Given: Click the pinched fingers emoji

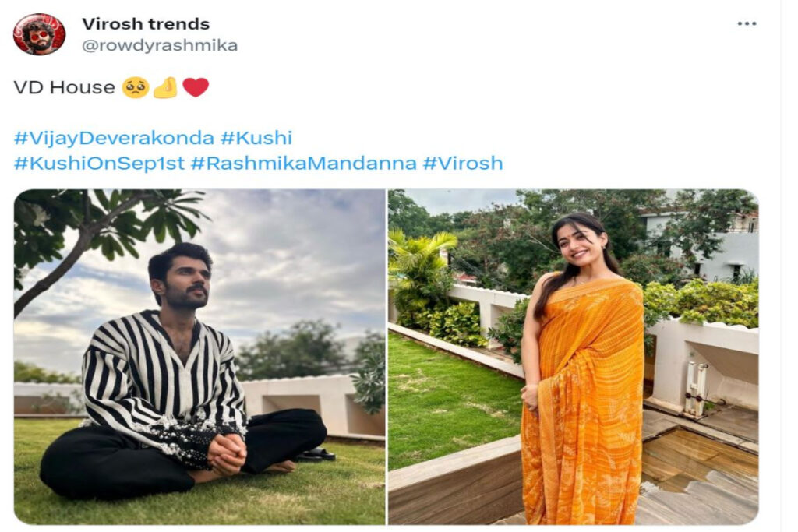Looking at the screenshot, I should pyautogui.click(x=165, y=87).
